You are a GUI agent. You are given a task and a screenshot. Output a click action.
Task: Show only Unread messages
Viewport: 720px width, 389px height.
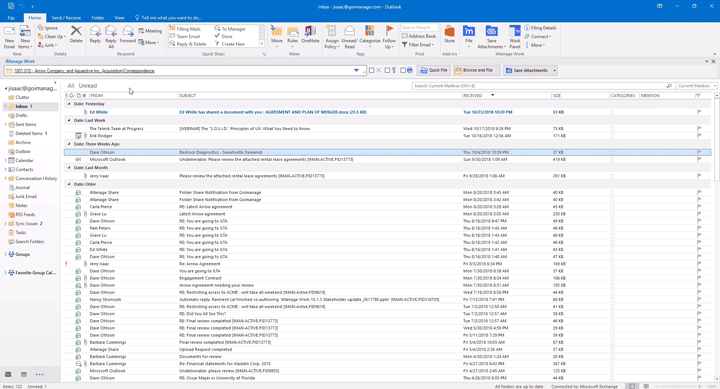87,86
